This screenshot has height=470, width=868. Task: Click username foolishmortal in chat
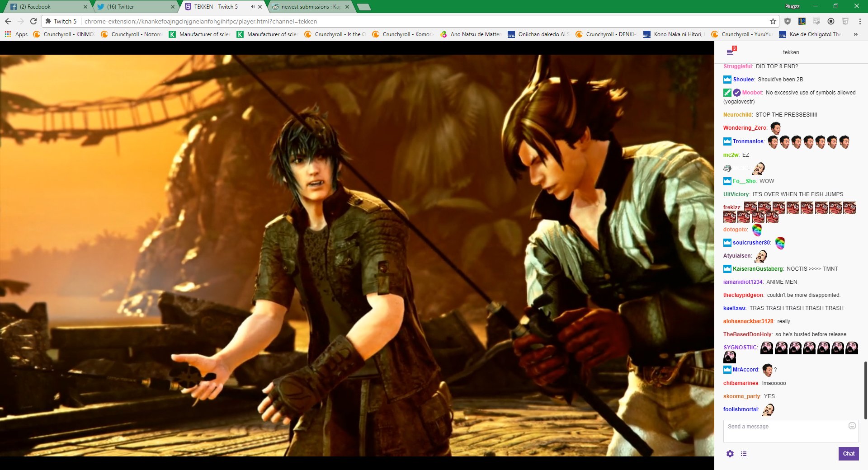click(x=741, y=409)
